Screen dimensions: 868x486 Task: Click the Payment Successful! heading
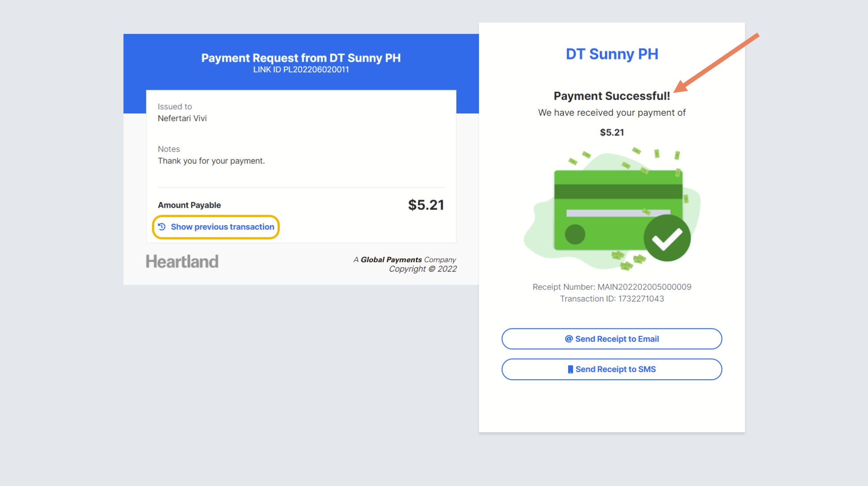coord(611,96)
